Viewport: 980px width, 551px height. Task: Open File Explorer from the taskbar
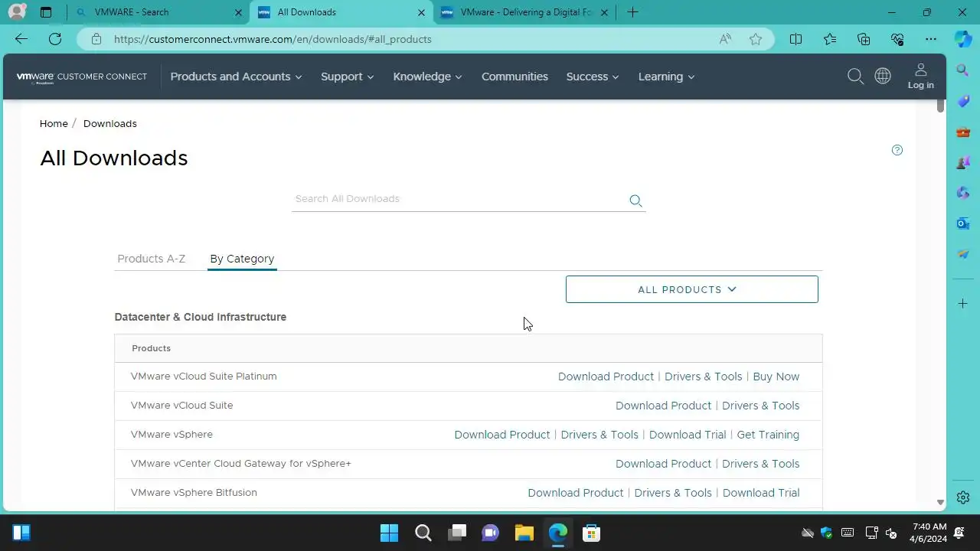pyautogui.click(x=524, y=533)
